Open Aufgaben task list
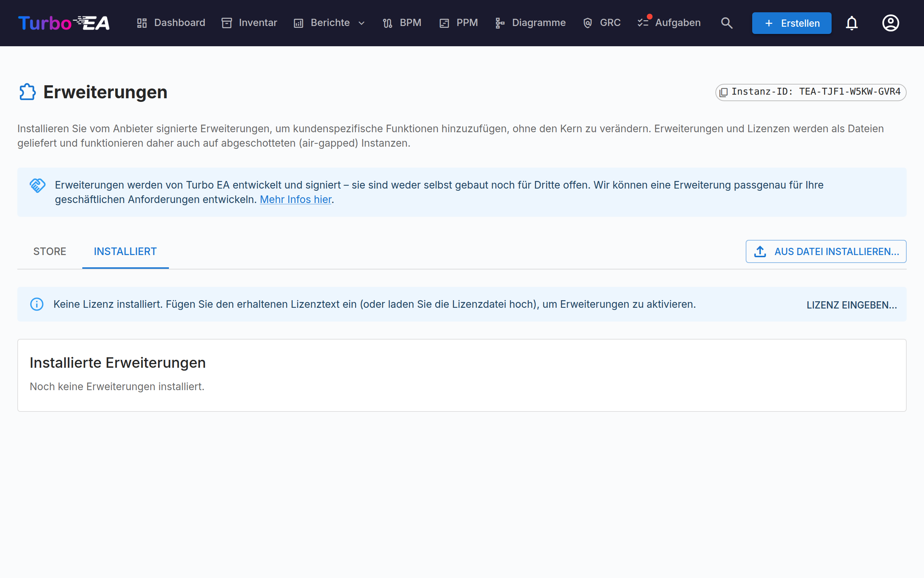 (x=669, y=23)
